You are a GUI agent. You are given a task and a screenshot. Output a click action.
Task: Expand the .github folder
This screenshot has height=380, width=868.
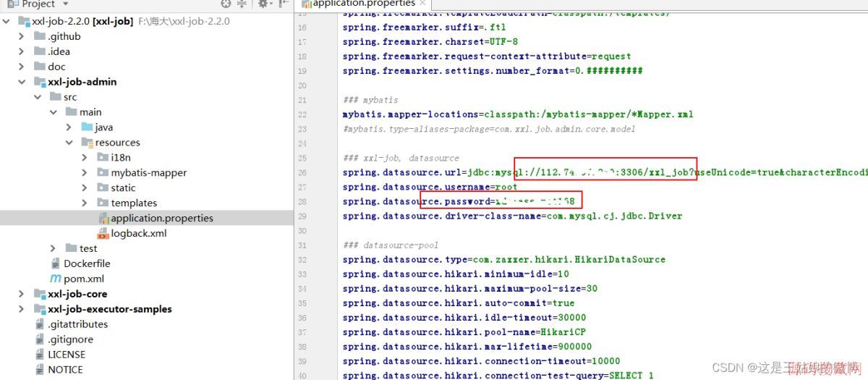[22, 36]
